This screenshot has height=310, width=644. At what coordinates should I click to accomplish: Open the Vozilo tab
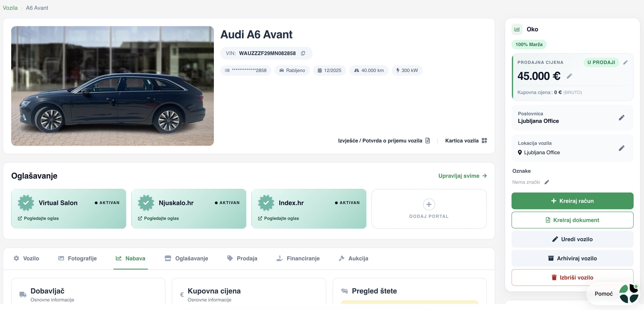pyautogui.click(x=26, y=258)
